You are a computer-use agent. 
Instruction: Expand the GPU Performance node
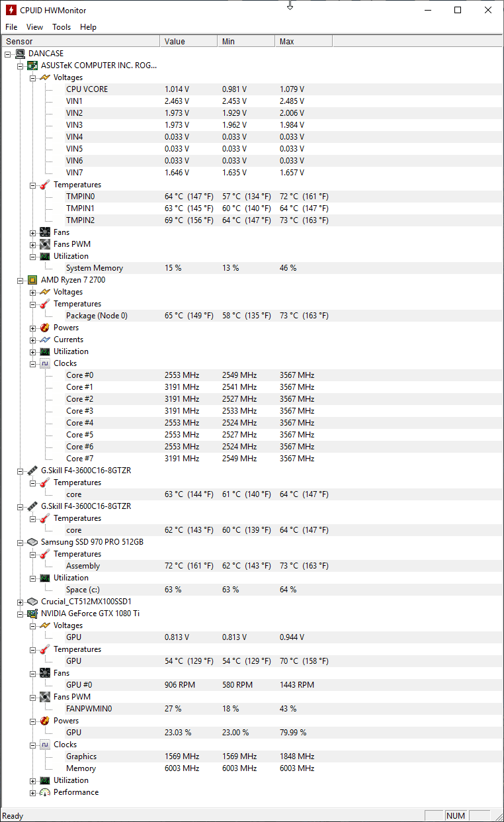coord(33,792)
